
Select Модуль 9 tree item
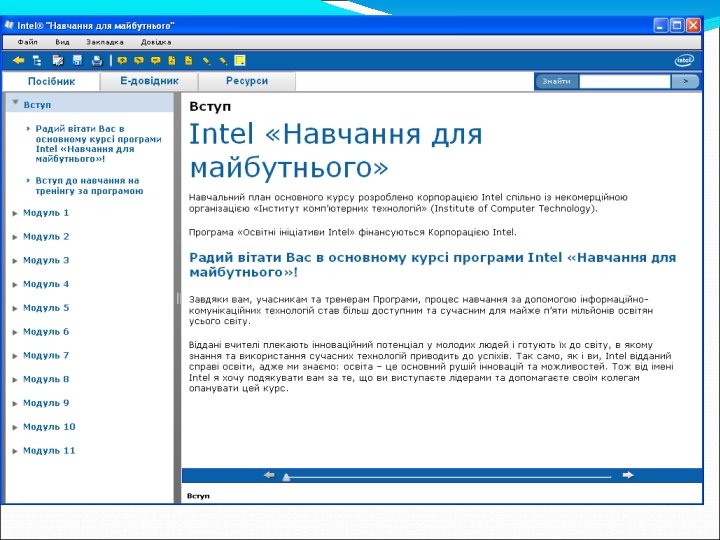click(46, 403)
